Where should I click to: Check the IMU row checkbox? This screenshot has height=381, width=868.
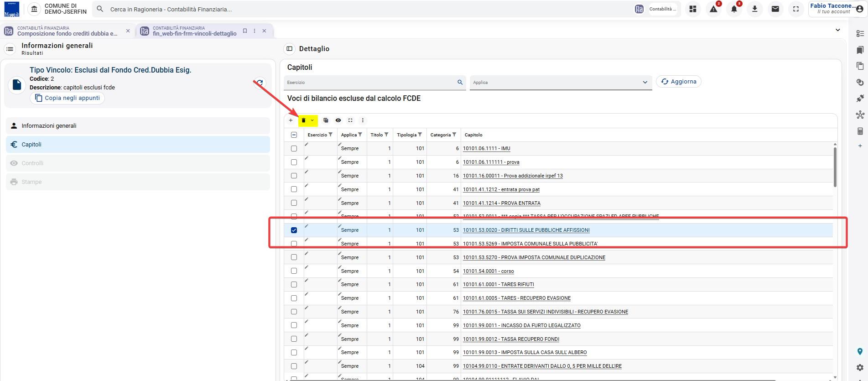point(294,148)
